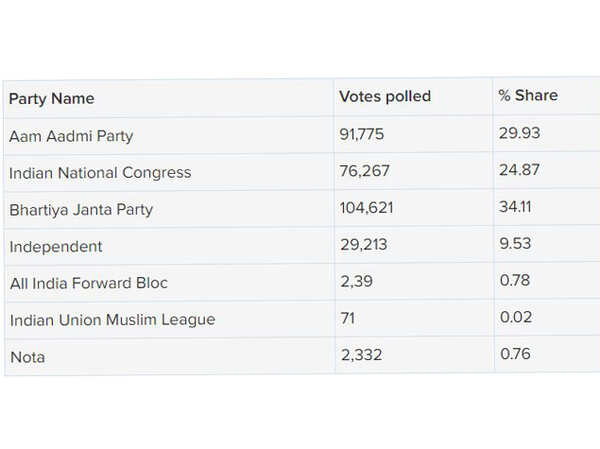Click the 34.11 percent share value

click(516, 208)
